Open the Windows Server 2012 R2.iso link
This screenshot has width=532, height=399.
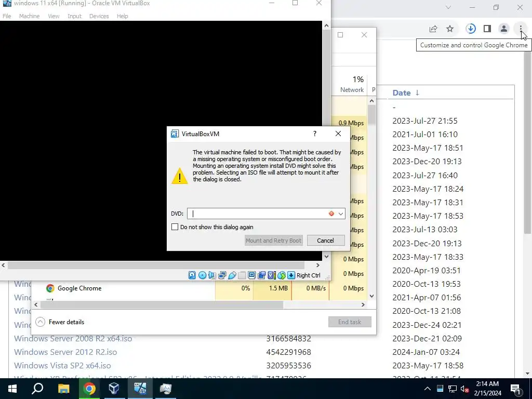(65, 352)
